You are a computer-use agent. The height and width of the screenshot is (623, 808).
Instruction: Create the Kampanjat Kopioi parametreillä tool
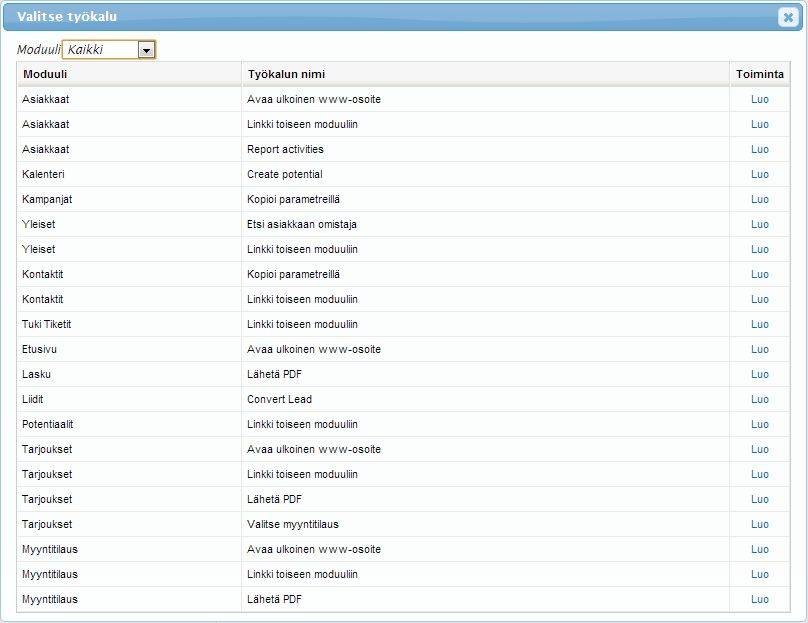point(759,199)
